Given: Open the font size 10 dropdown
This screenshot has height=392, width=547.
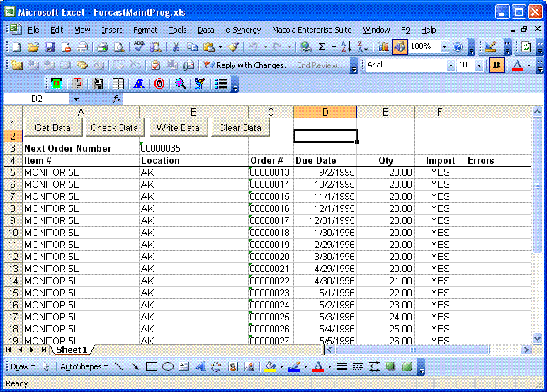Looking at the screenshot, I should (x=479, y=65).
